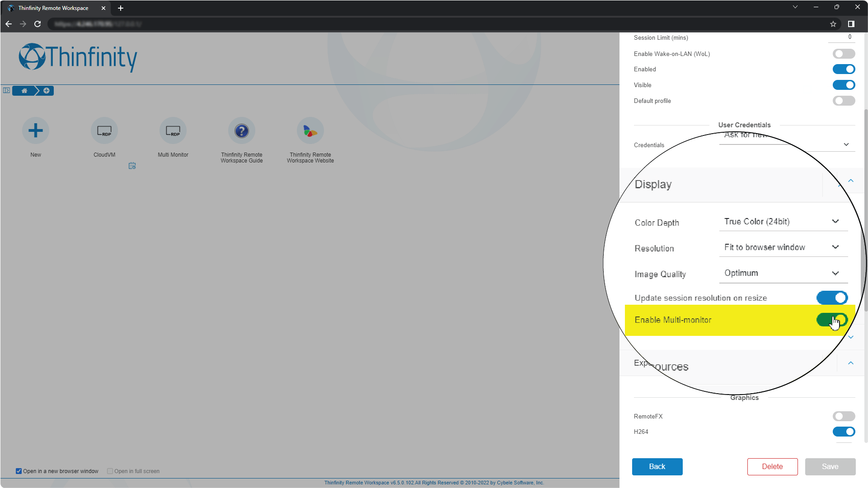
Task: Open a new browser tab
Action: click(120, 8)
